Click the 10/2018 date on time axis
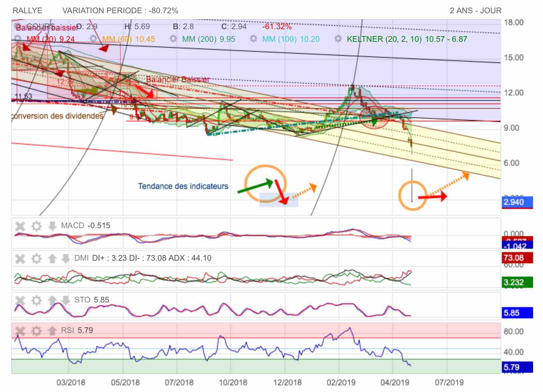This screenshot has height=392, width=543. click(233, 382)
